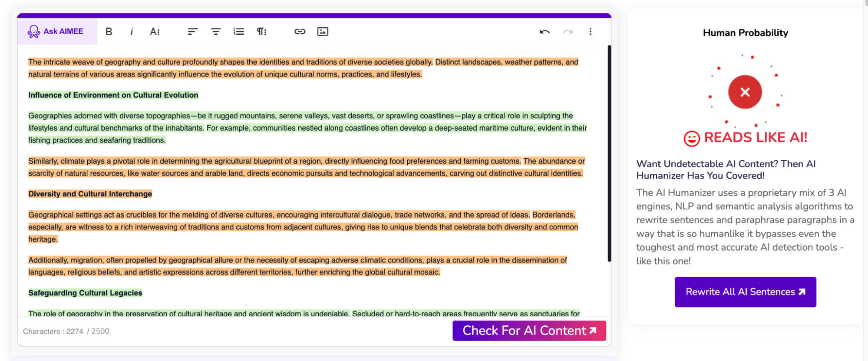Image resolution: width=868 pixels, height=361 pixels.
Task: Click the red X result icon
Action: tap(745, 92)
